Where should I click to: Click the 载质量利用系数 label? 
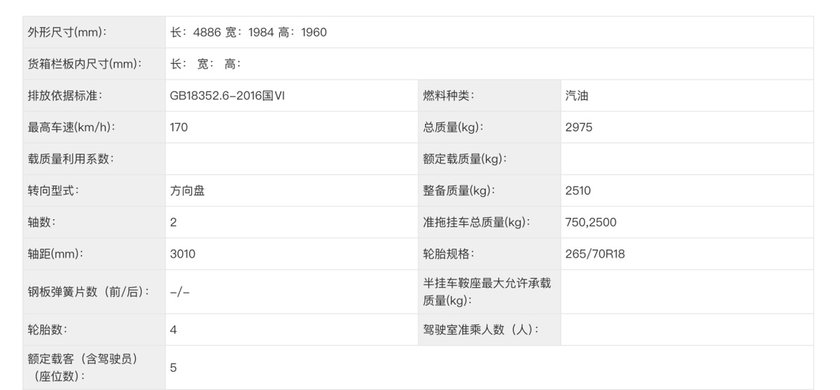click(71, 159)
